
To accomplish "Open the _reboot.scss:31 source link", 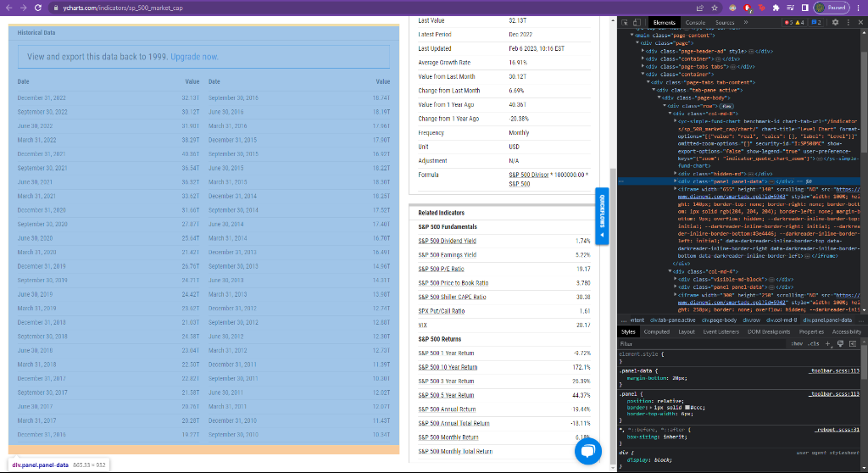I will click(837, 430).
